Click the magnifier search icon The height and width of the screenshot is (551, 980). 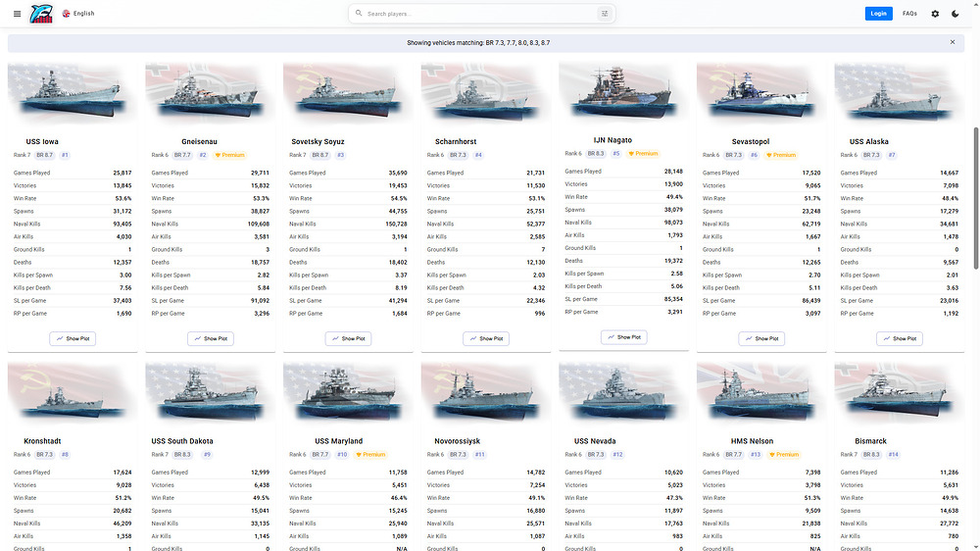[359, 13]
